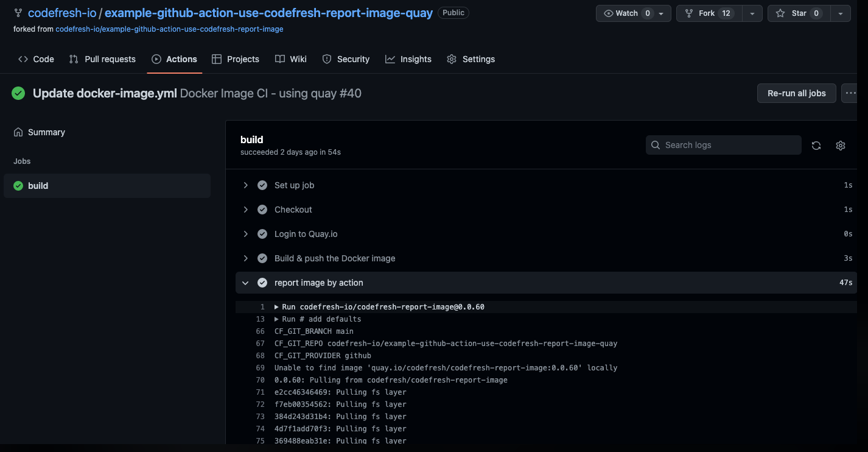Viewport: 868px width, 452px height.
Task: Open the log settings gear icon
Action: click(x=841, y=145)
